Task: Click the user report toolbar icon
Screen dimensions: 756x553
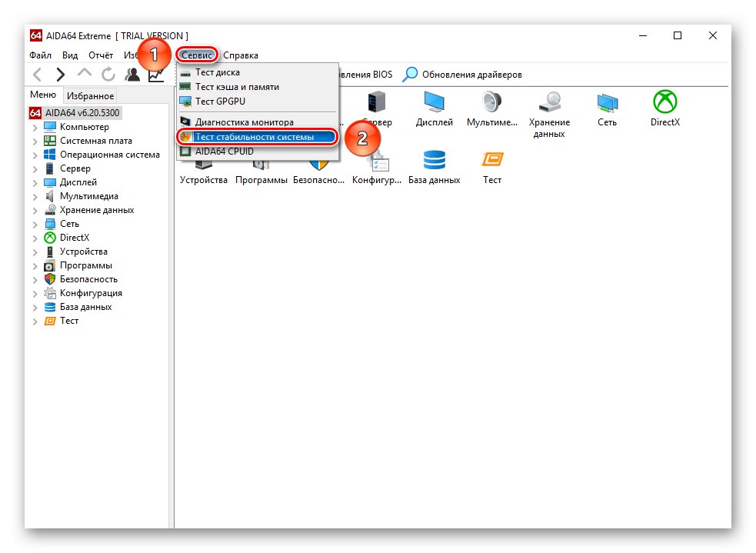Action: [x=132, y=75]
